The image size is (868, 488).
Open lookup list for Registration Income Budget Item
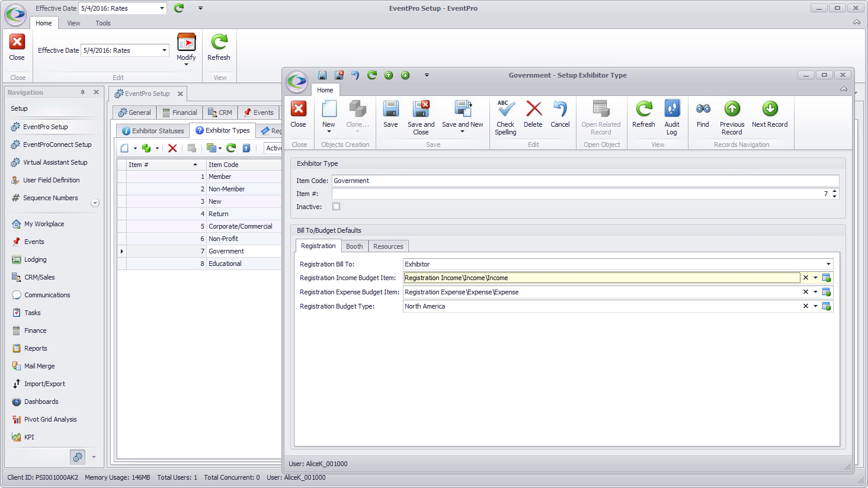tap(827, 278)
